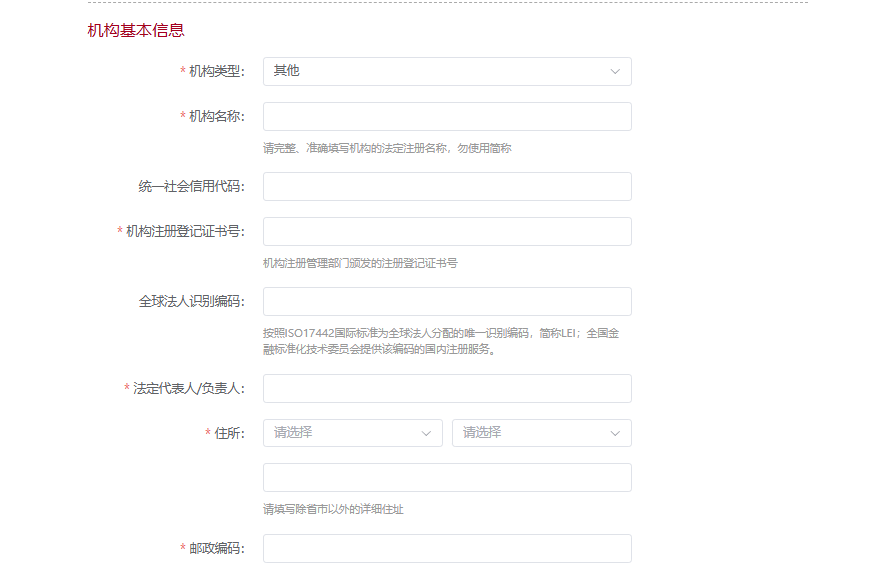Open the 机构类型 dropdown showing 其他
The image size is (893, 575).
coord(447,71)
